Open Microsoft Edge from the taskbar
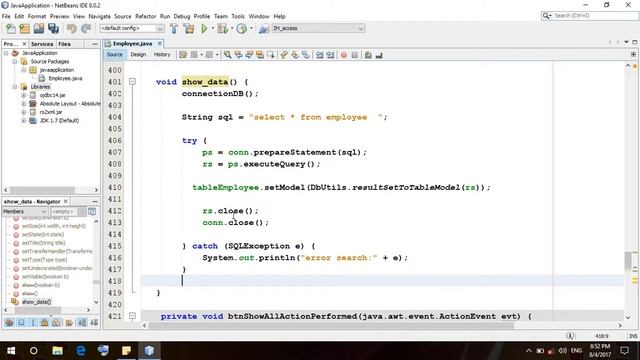The image size is (640, 360). click(81, 351)
